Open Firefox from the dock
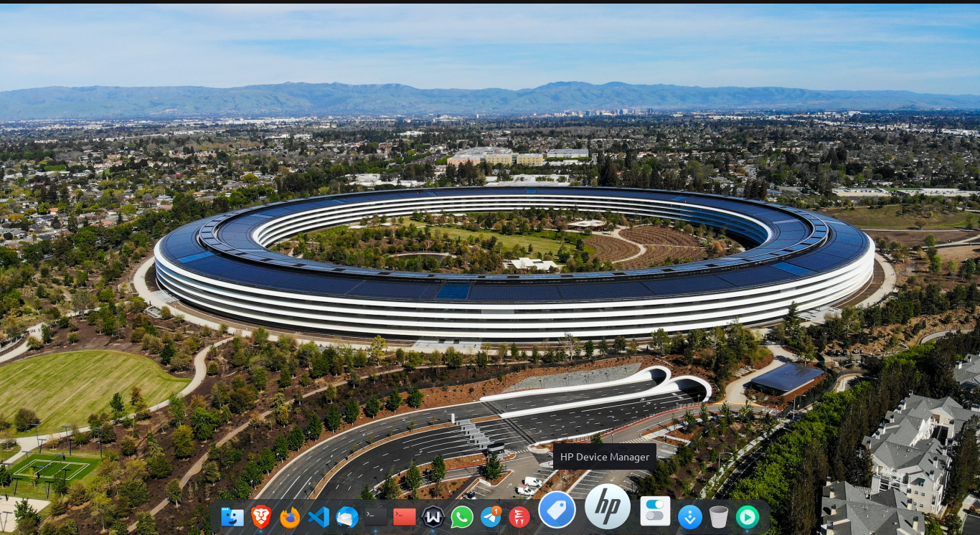Screen dimensions: 980x535 coord(290,517)
